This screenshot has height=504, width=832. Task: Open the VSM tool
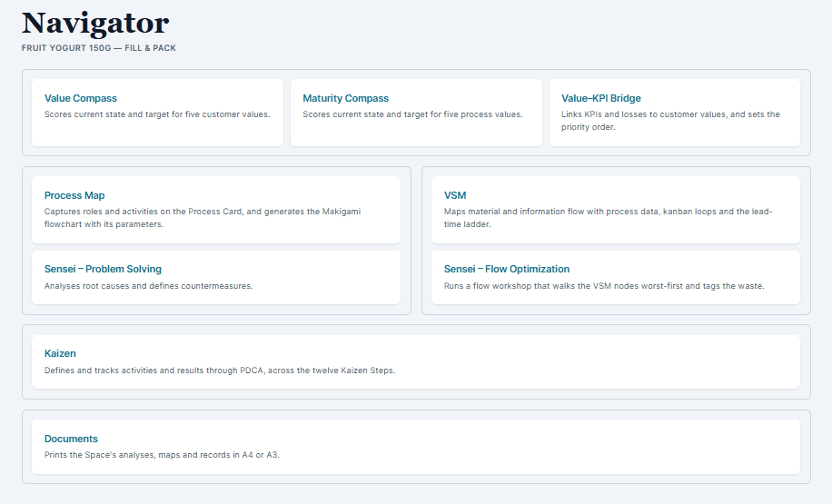(616, 210)
